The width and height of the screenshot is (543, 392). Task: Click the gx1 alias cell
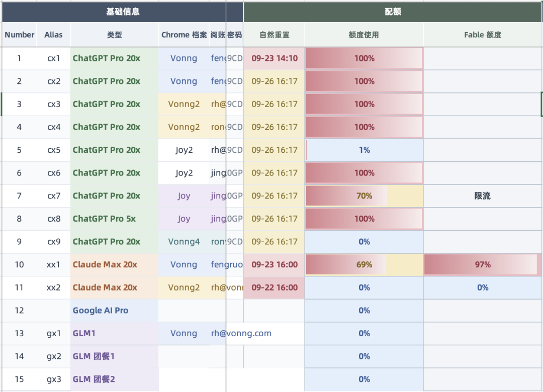tap(54, 333)
